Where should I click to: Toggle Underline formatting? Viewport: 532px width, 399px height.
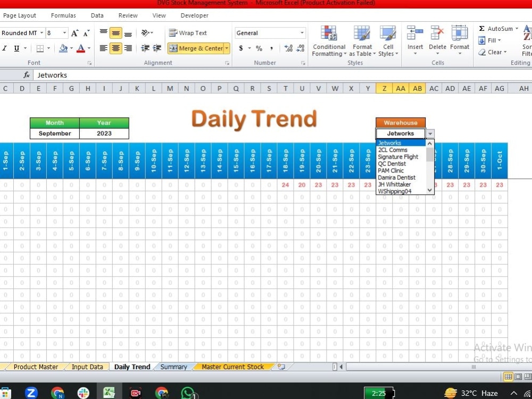(x=16, y=48)
